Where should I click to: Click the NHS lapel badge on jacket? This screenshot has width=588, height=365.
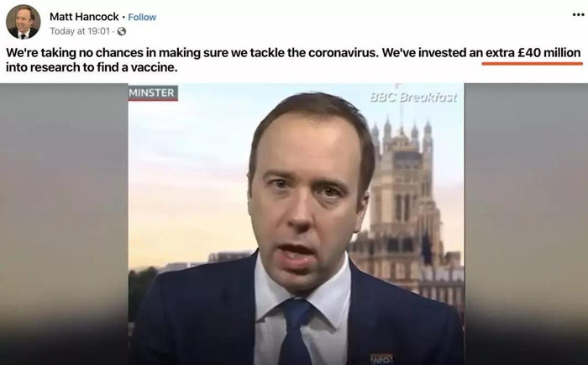click(381, 358)
